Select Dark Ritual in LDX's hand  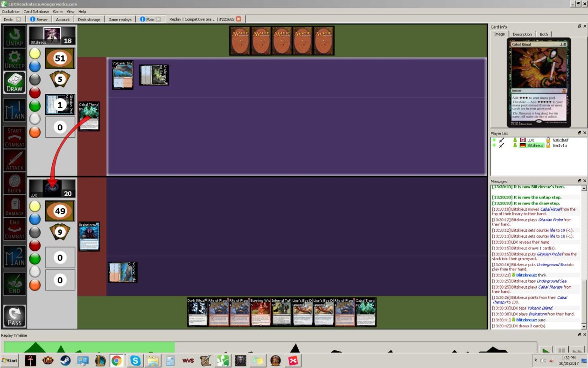tap(197, 312)
